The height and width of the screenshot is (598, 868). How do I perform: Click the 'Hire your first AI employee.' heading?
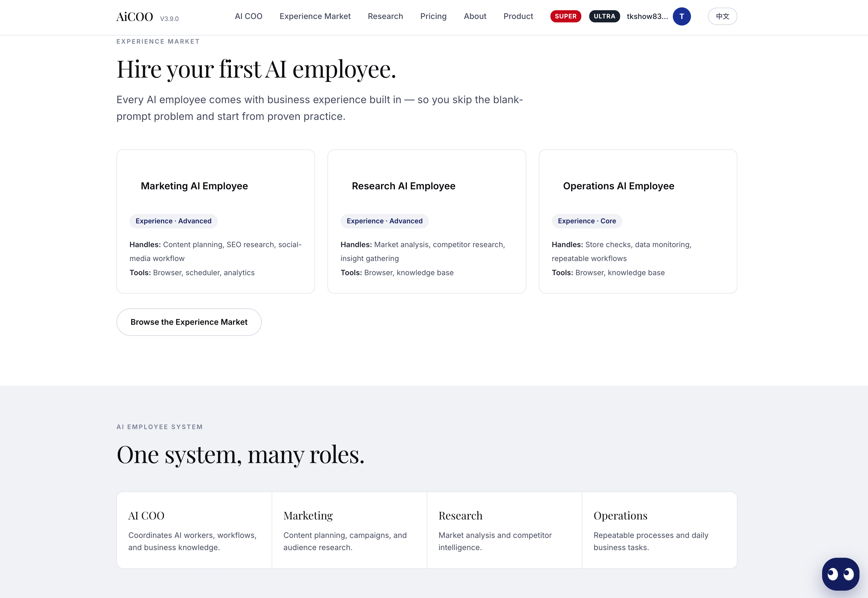pos(256,69)
